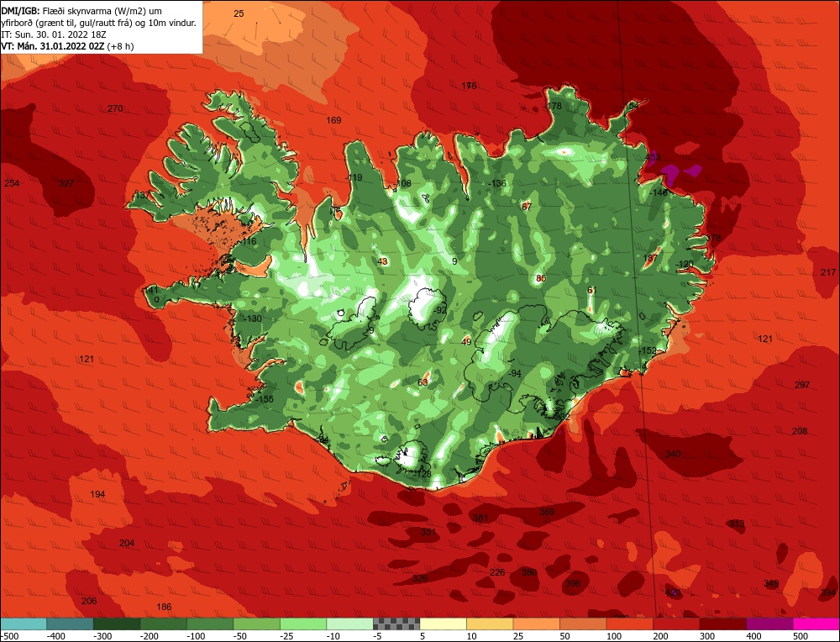The image size is (840, 642).
Task: Click the value -146 in east Iceland
Action: click(x=659, y=193)
